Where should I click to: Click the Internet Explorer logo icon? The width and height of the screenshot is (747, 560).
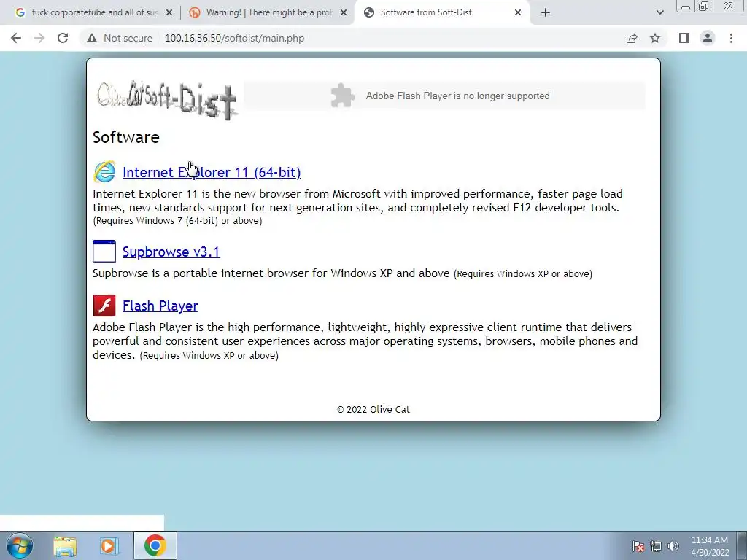(x=104, y=172)
